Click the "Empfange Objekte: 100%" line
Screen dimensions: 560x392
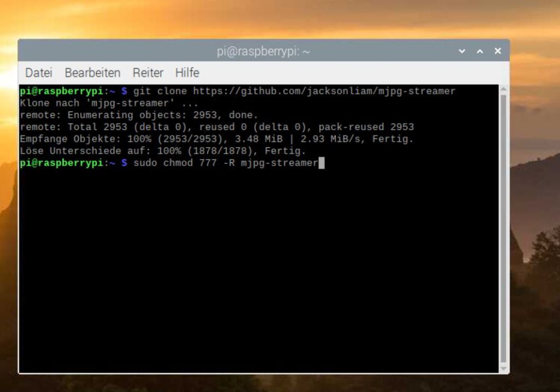pos(217,139)
